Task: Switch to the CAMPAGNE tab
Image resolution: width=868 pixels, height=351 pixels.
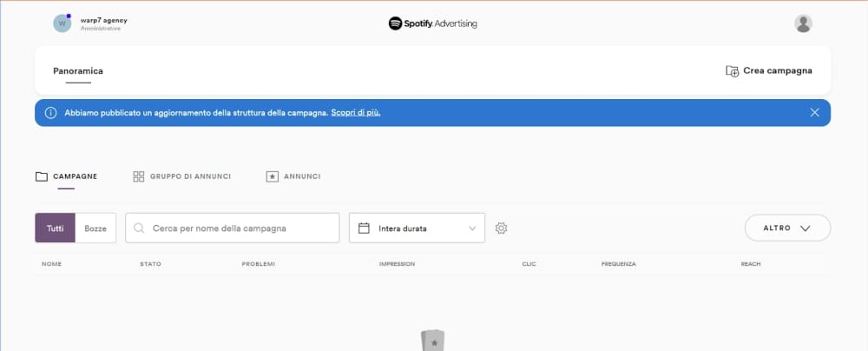Action: 66,176
